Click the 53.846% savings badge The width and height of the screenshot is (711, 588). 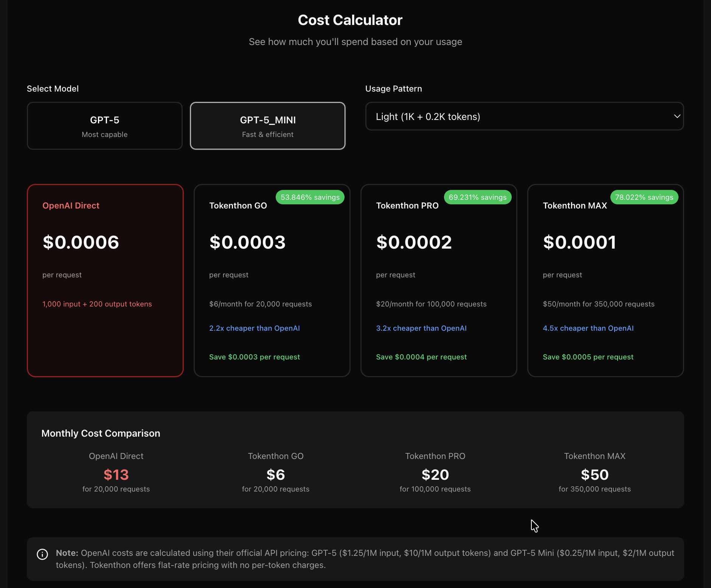(x=310, y=197)
